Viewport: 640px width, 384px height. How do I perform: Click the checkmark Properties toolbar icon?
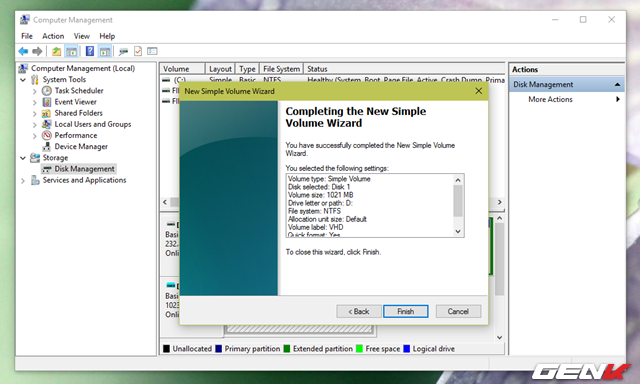tap(138, 51)
